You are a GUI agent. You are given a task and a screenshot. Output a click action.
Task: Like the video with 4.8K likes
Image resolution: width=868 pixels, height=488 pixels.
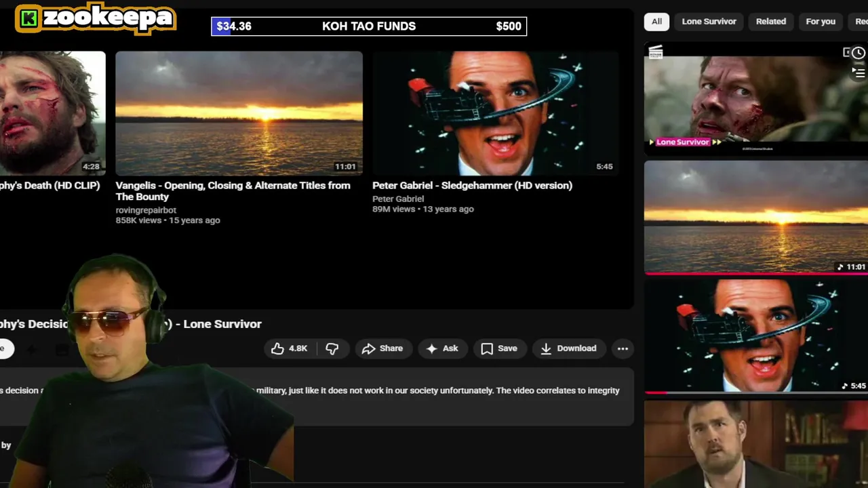289,348
